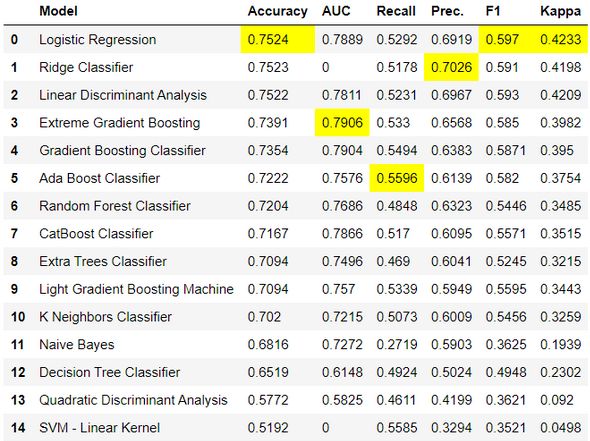
Task: Click the Naive Bayes model name
Action: (76, 345)
